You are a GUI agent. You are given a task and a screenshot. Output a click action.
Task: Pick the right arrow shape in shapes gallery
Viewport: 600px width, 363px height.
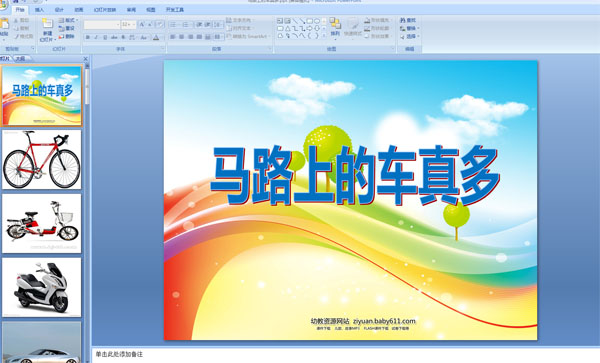310,28
